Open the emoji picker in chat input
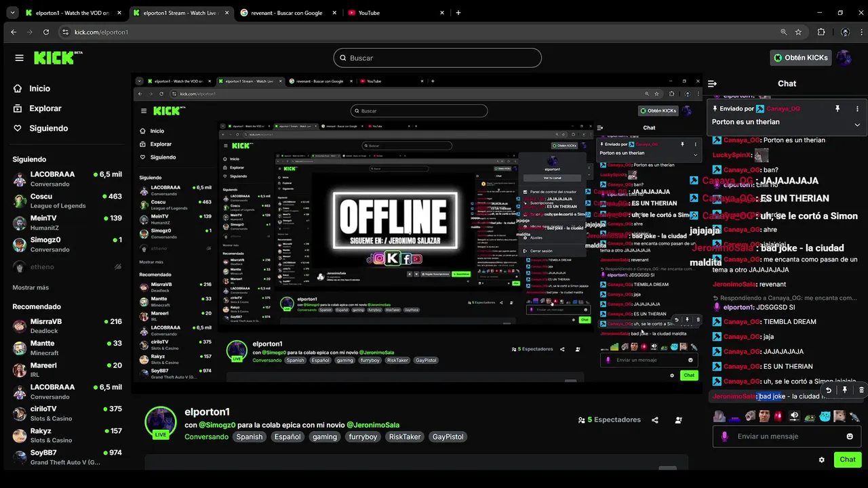 [850, 436]
